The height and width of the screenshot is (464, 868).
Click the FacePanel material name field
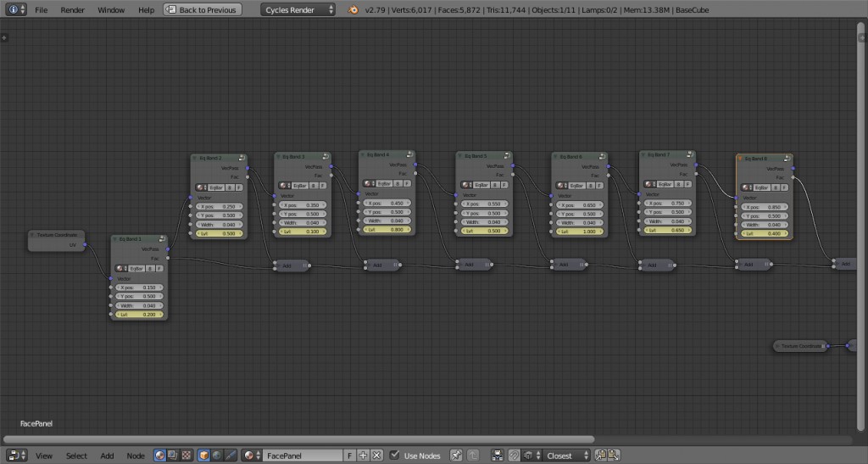303,456
